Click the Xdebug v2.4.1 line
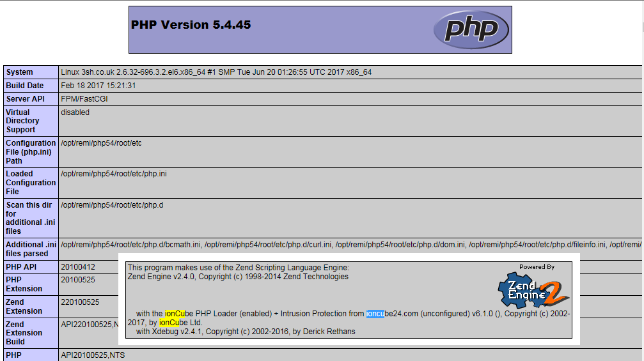644x361 pixels. click(246, 332)
